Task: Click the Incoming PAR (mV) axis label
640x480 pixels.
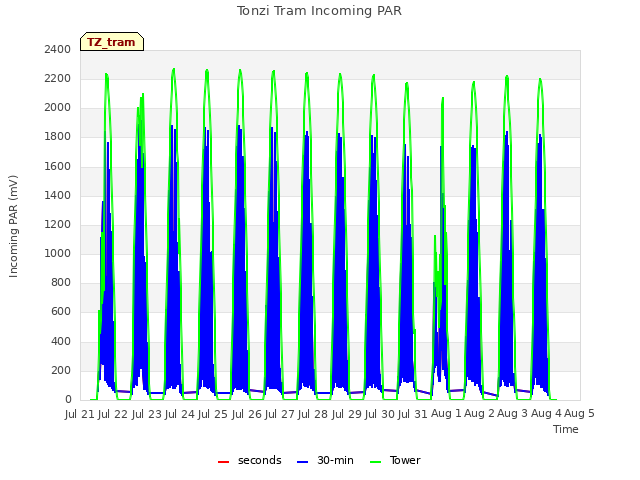Action: 13,227
